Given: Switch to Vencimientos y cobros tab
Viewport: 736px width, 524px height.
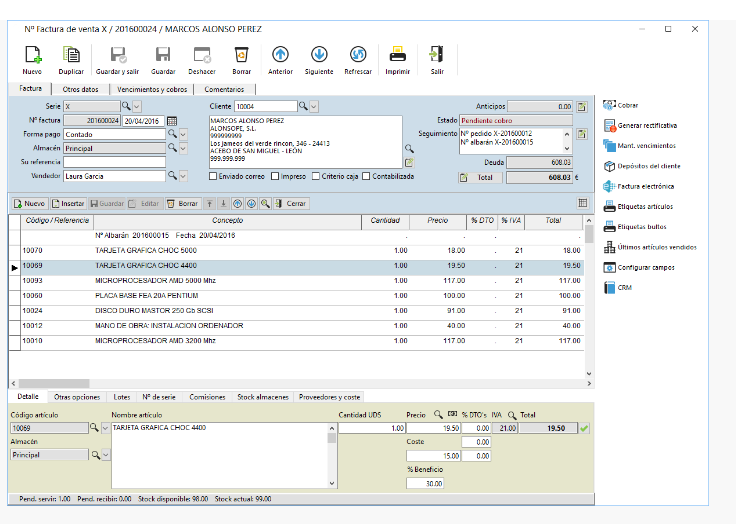Looking at the screenshot, I should pyautogui.click(x=152, y=89).
